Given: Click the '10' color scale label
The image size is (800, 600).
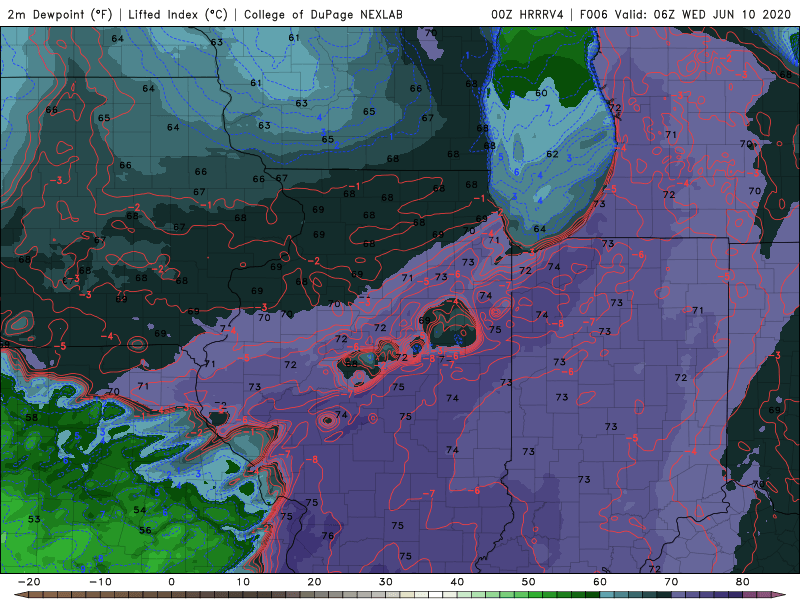Looking at the screenshot, I should click(x=243, y=582).
